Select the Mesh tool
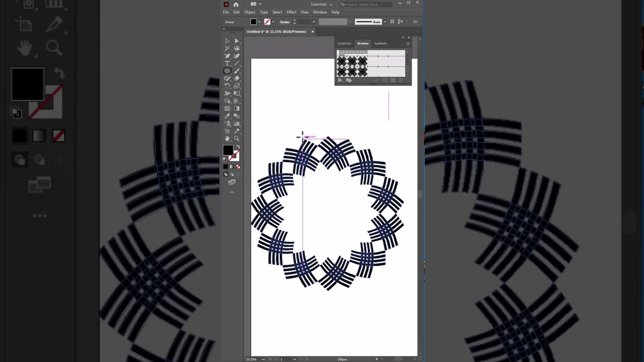 [x=227, y=109]
